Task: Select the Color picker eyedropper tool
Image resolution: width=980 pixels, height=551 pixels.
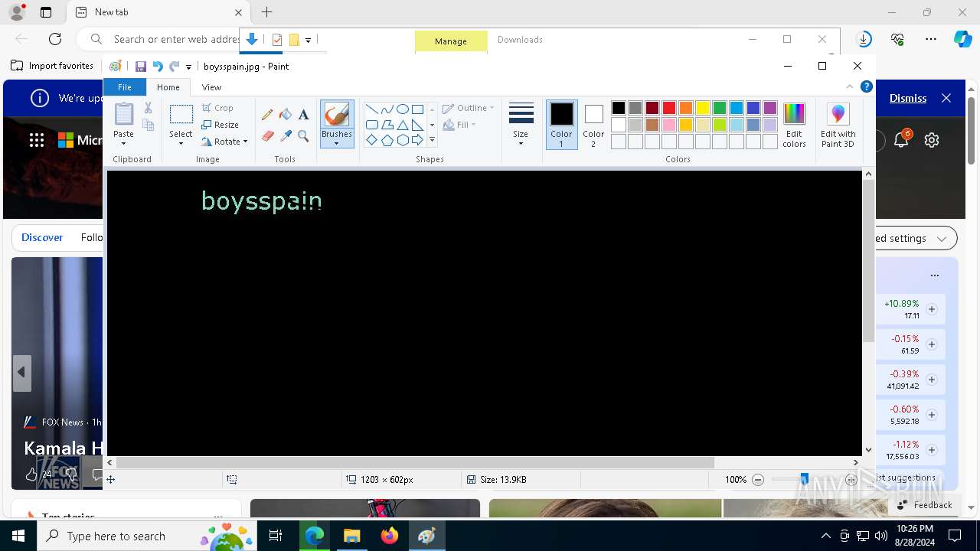Action: coord(286,136)
